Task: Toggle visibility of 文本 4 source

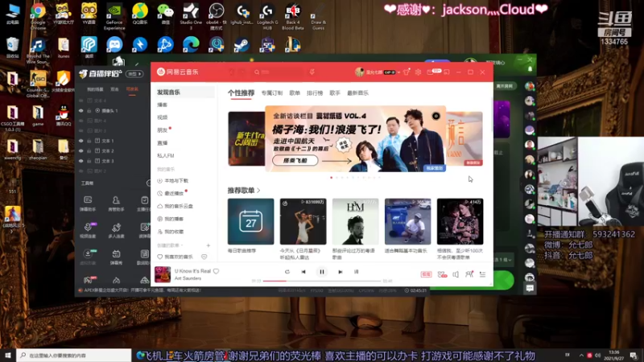Action: [x=81, y=101]
